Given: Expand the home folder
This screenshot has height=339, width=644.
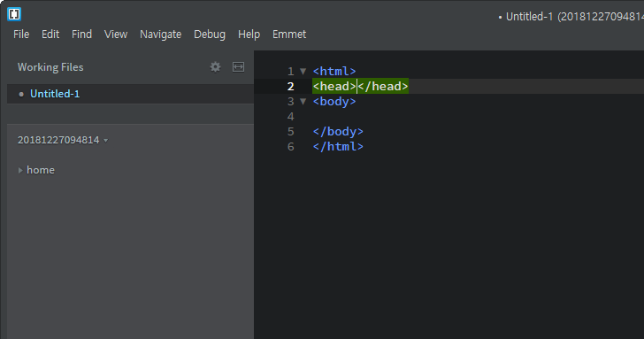Looking at the screenshot, I should point(20,170).
